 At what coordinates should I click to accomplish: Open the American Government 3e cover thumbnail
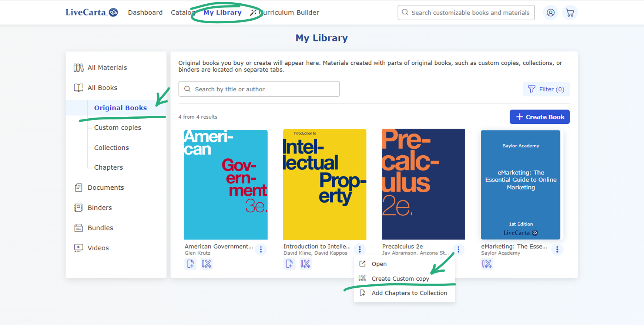(226, 184)
